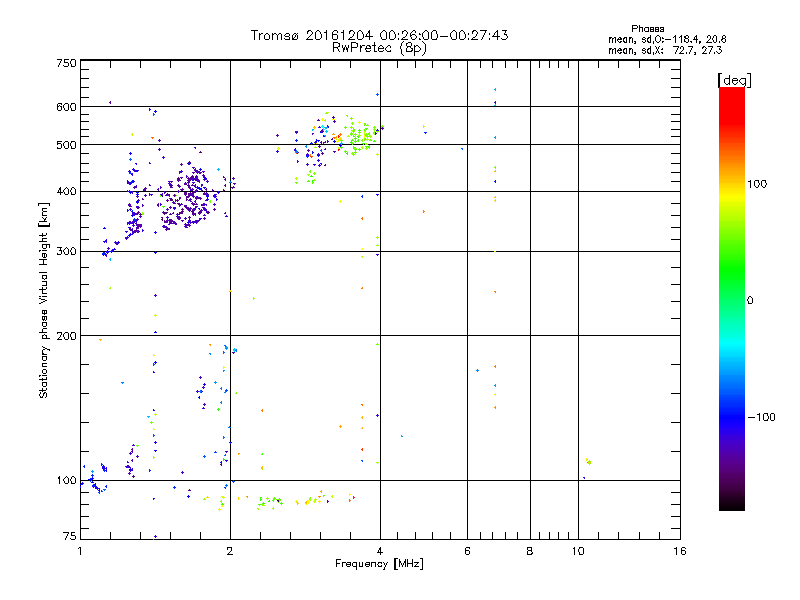Screen dimensions: 800x600
Task: Click the x-axis tick label '16'
Action: (680, 551)
